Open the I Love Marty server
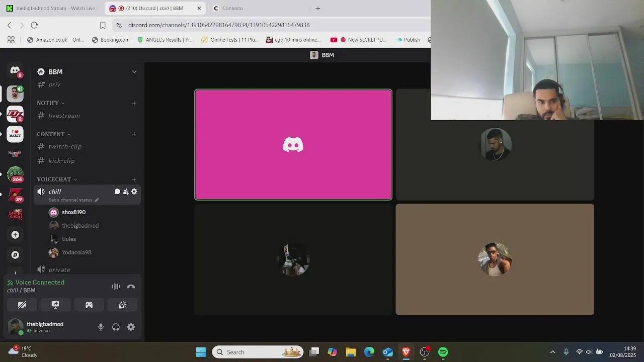Image resolution: width=644 pixels, height=362 pixels. click(x=15, y=134)
